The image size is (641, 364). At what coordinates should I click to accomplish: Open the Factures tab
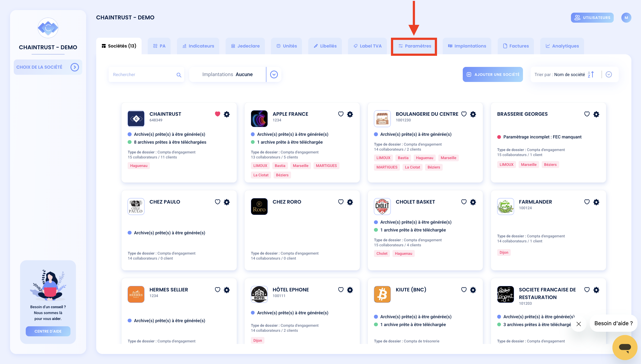[516, 46]
